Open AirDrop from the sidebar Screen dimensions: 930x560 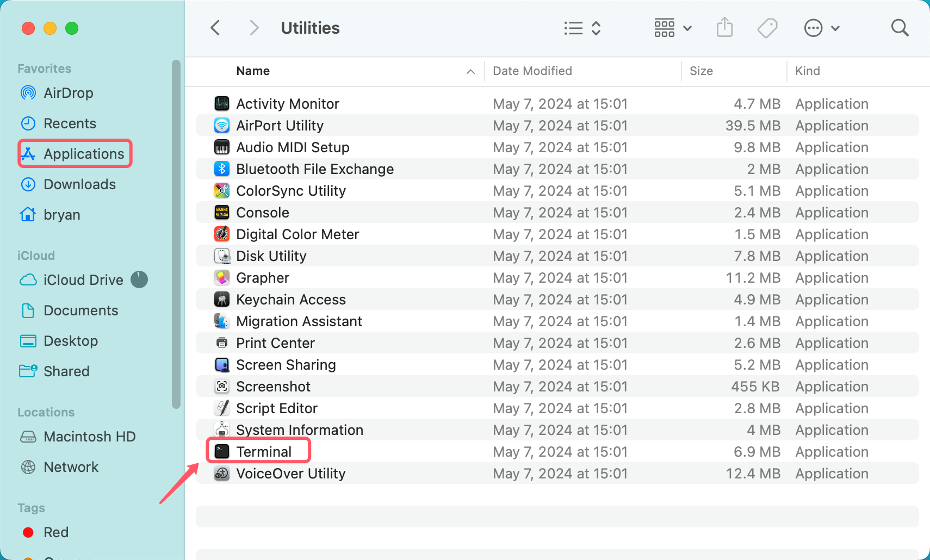68,93
